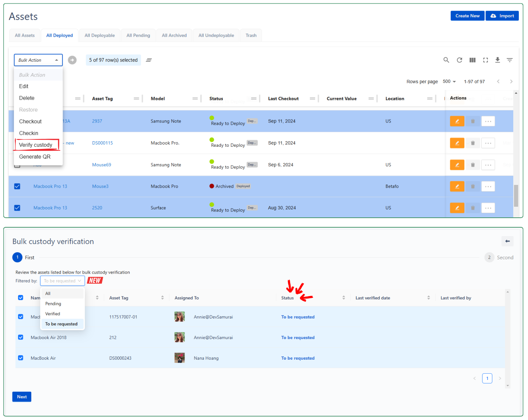Uncheck the Mouse3 Macbook Pro 13 row
Screen dimensions: 528x420
17,186
